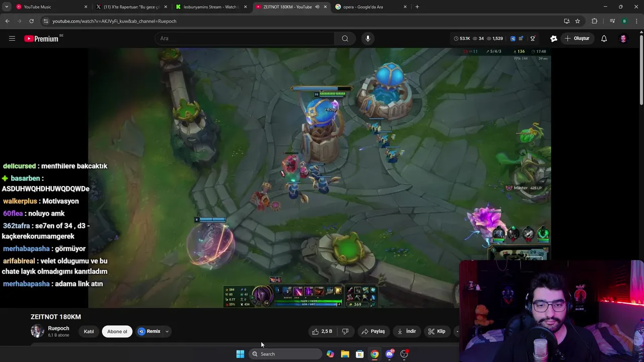Click the sparkle AI icon beside Oluştur
The width and height of the screenshot is (644, 362).
click(x=553, y=38)
